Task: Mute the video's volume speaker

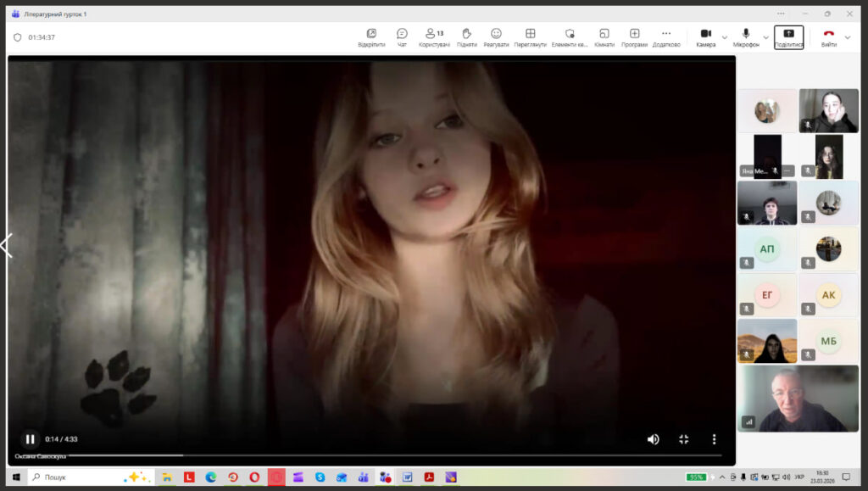Action: pos(653,439)
